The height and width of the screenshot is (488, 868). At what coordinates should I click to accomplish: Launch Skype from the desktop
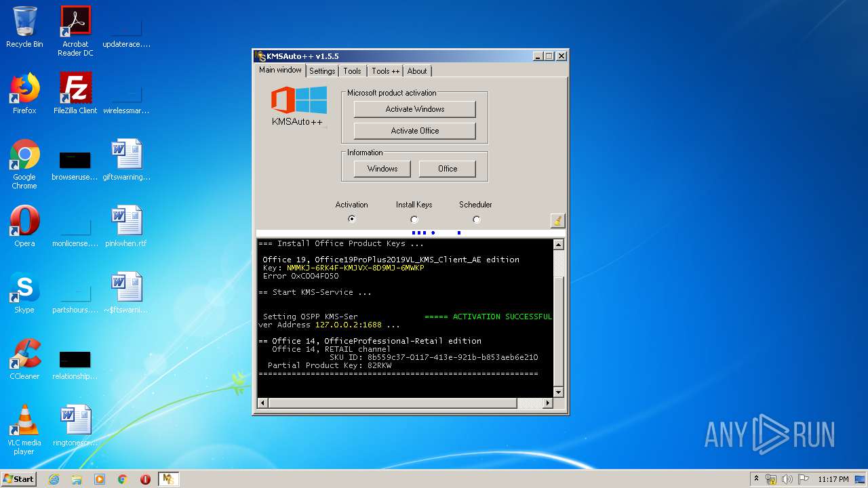(24, 293)
